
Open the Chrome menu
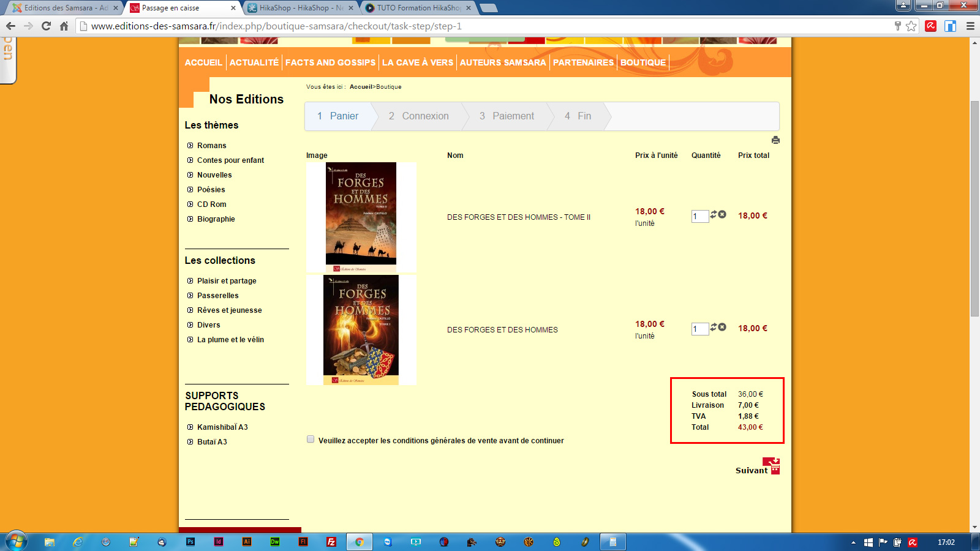pyautogui.click(x=970, y=26)
